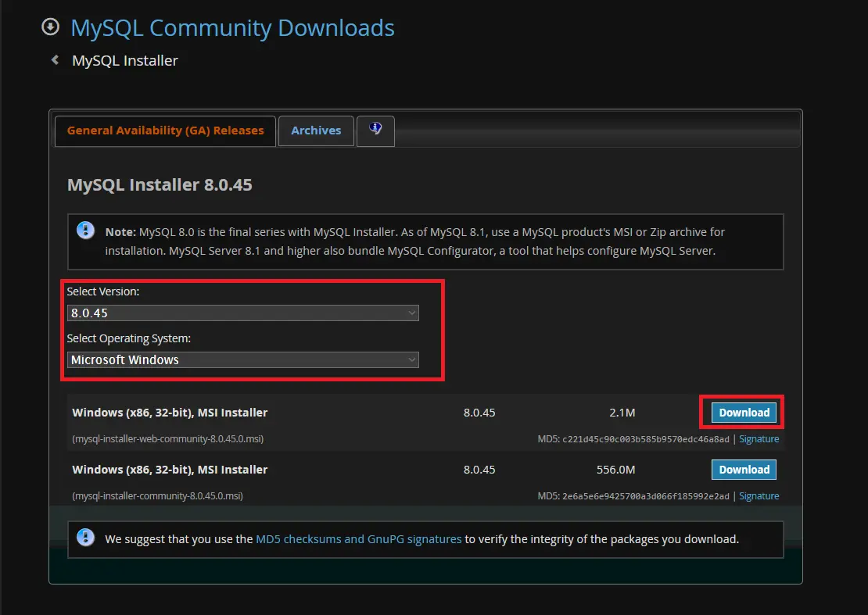This screenshot has width=868, height=615.
Task: Open the Select Version dropdown
Action: coord(242,313)
